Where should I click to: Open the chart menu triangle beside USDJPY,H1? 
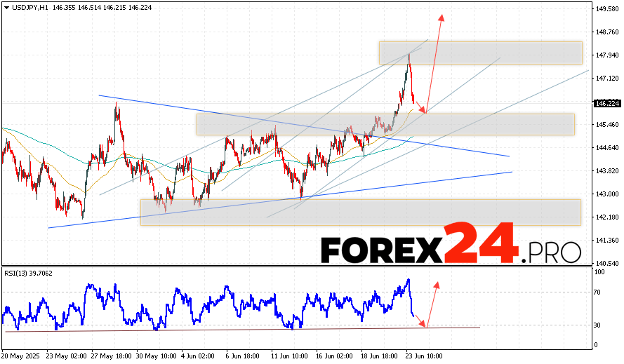click(x=6, y=6)
